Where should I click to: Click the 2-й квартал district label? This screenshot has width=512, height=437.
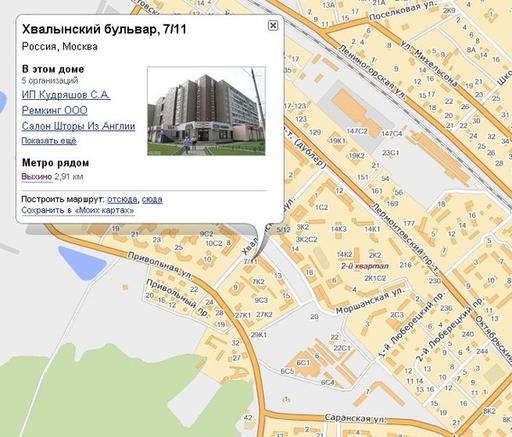365,266
